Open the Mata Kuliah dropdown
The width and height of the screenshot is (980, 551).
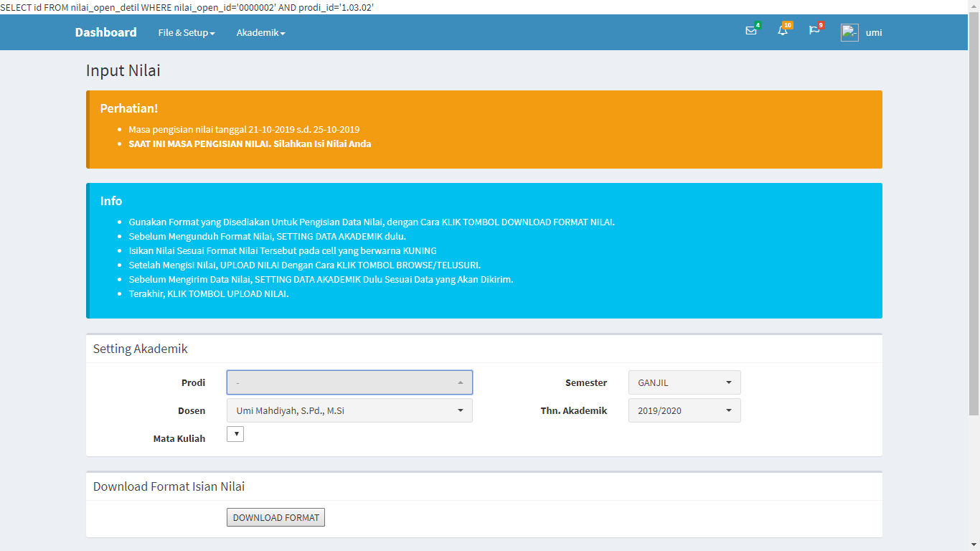tap(235, 434)
